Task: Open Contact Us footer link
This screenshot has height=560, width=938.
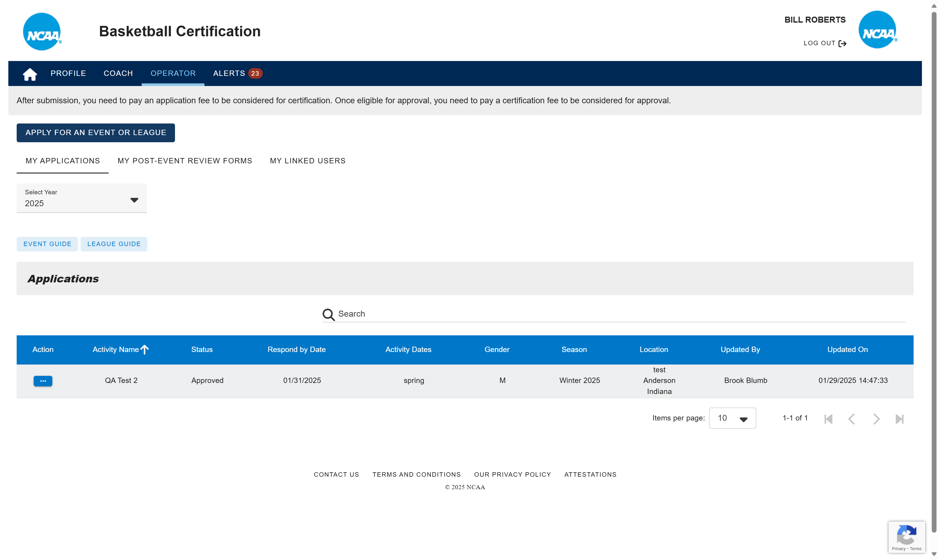Action: 336,474
